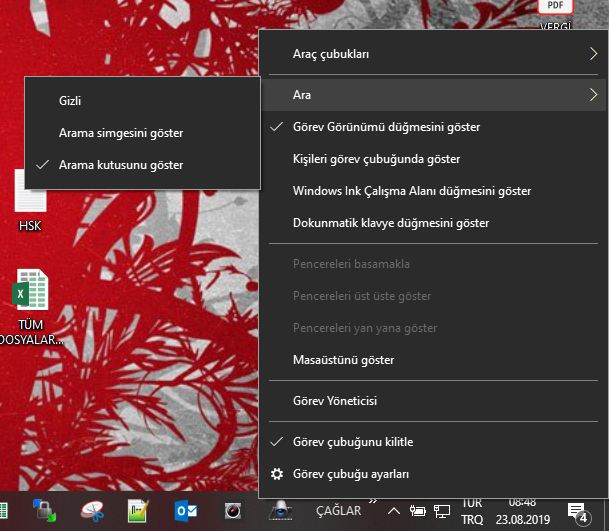
Task: Enable Kişileri görev çubuğunda göster
Action: click(x=433, y=159)
